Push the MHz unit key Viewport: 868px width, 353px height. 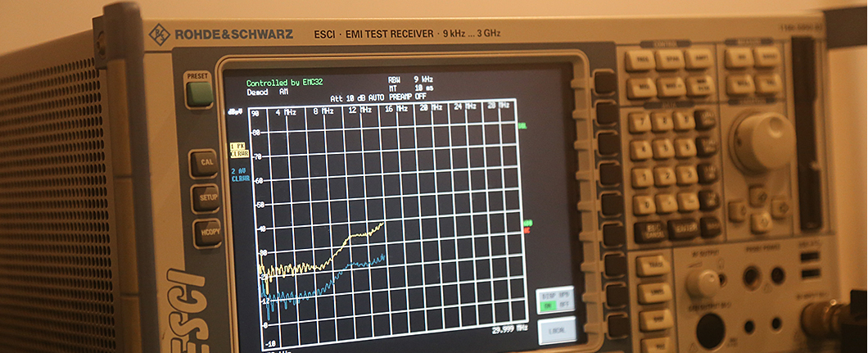tap(708, 146)
